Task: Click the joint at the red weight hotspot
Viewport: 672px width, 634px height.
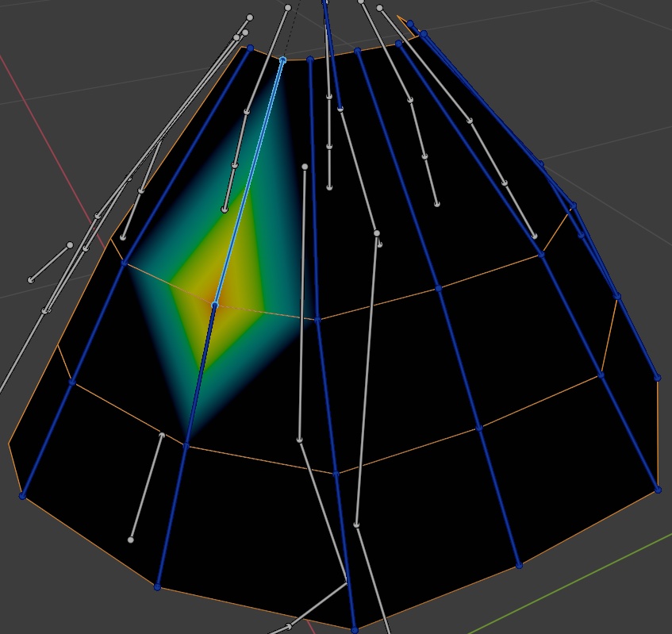Action: coord(215,305)
